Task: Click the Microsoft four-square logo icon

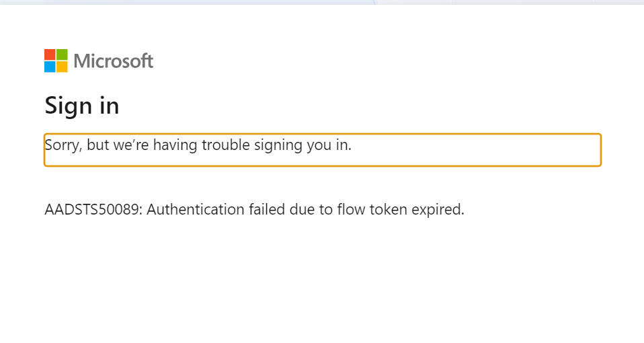Action: 56,61
